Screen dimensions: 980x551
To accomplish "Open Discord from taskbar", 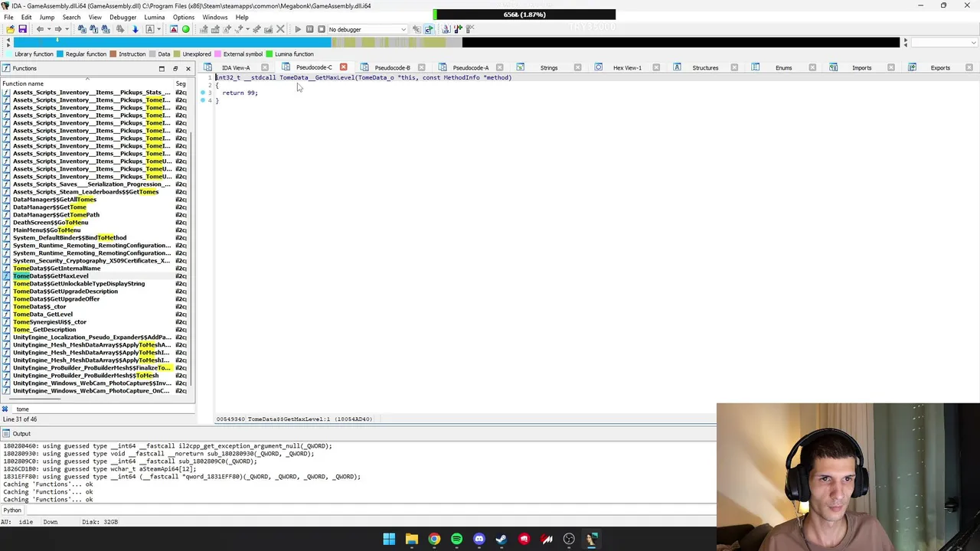I will tap(479, 539).
